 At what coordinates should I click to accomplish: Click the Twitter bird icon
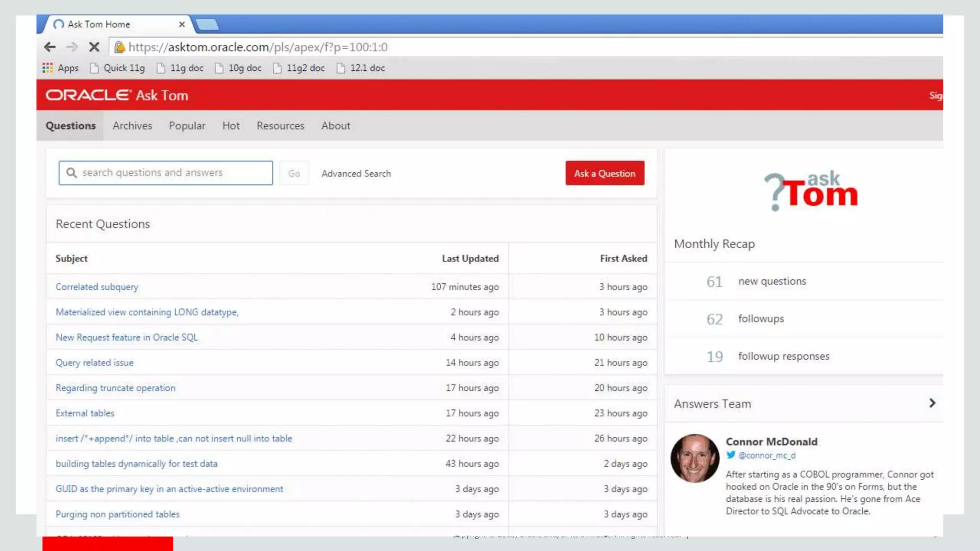[x=731, y=455]
